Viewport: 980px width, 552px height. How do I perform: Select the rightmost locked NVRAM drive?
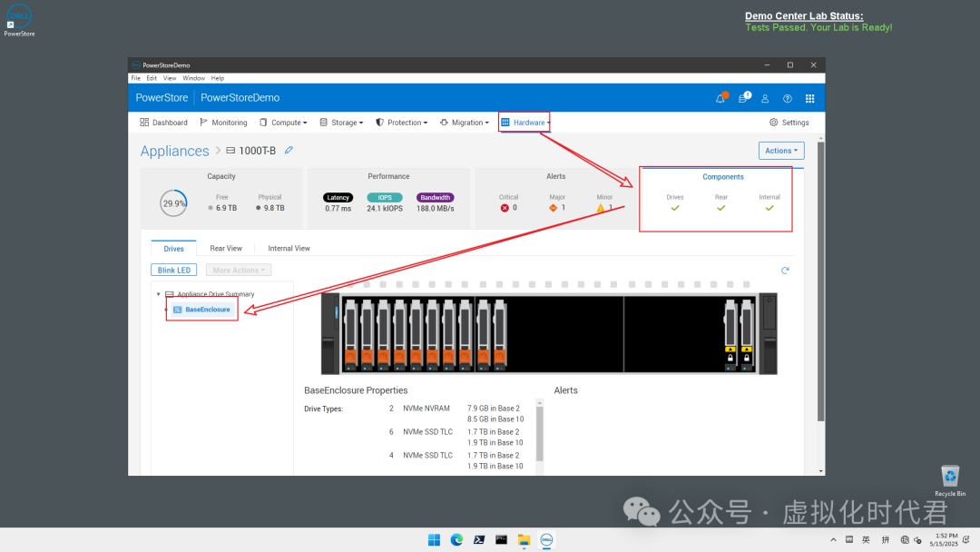point(746,334)
